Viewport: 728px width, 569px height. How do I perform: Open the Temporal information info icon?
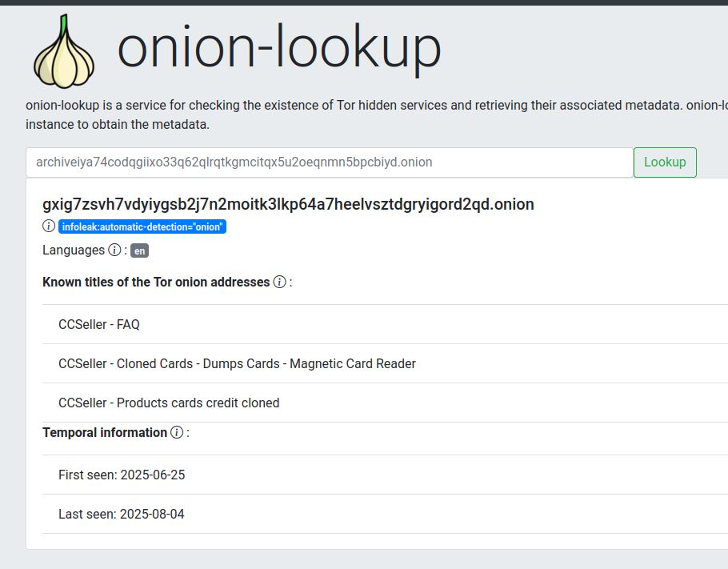[x=175, y=433]
